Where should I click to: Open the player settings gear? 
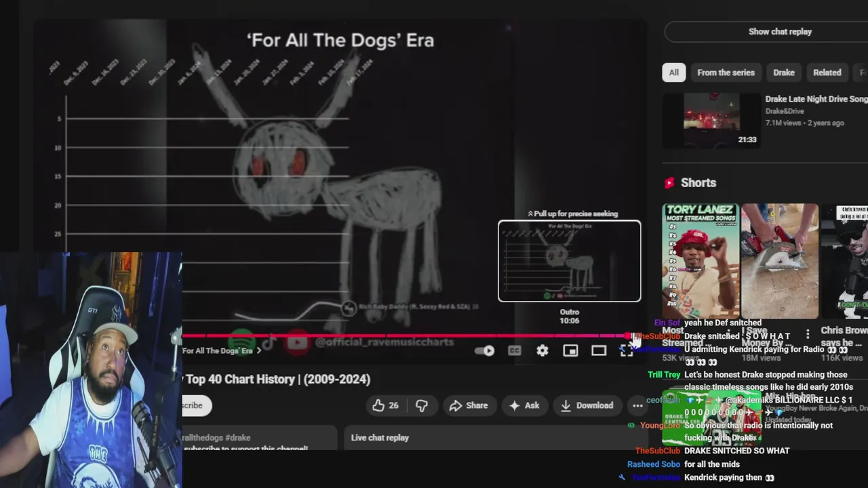pyautogui.click(x=542, y=350)
